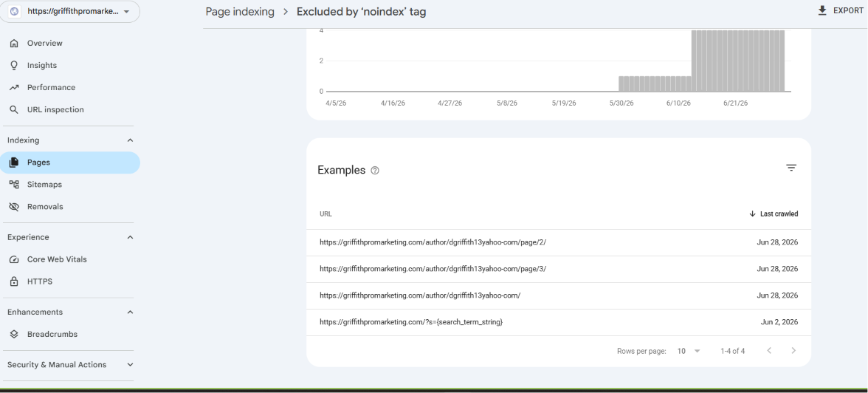The width and height of the screenshot is (868, 393).
Task: Click the URL inspection magnifier icon
Action: tap(15, 110)
